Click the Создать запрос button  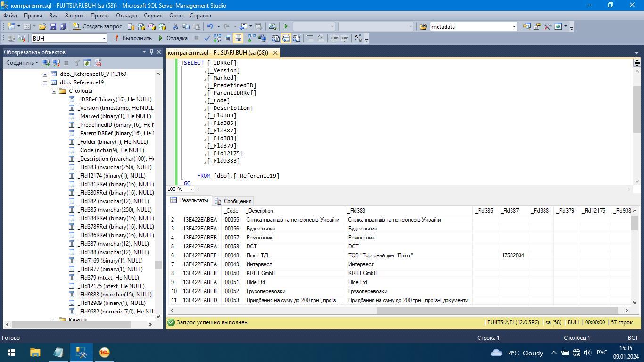click(98, 27)
